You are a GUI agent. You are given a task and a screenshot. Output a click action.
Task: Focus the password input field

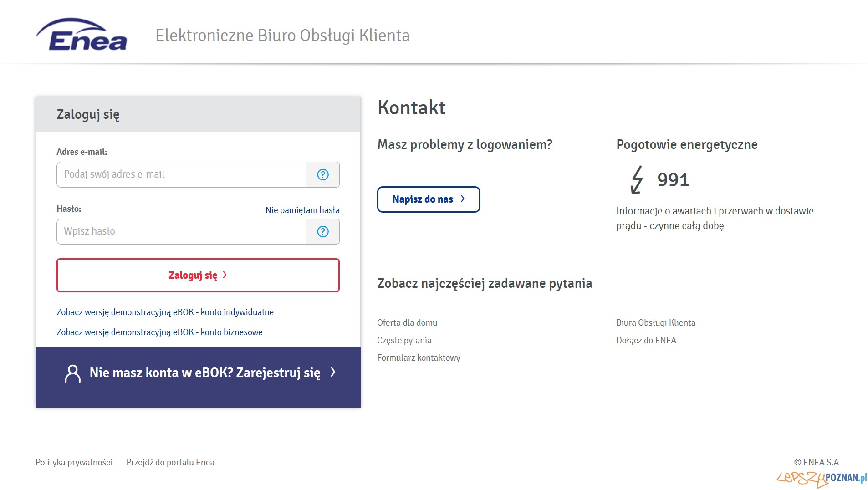pos(181,231)
